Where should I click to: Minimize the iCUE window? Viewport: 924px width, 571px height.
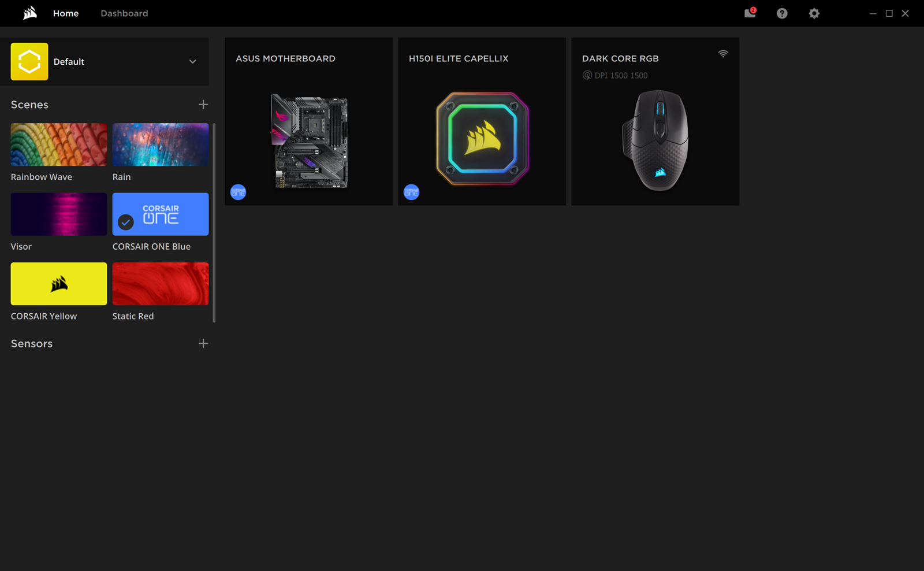point(873,13)
